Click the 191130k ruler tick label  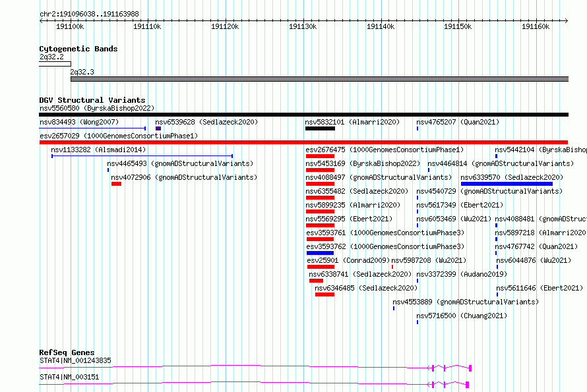303,27
